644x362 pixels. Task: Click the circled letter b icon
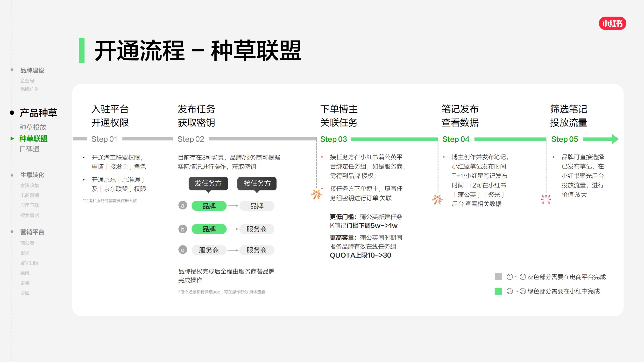[x=183, y=229]
